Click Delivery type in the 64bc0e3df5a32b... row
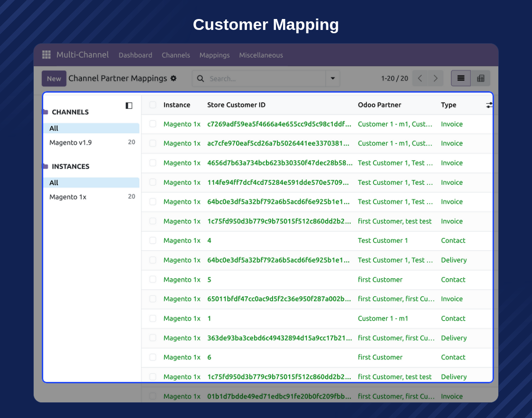The height and width of the screenshot is (418, 532). [454, 260]
